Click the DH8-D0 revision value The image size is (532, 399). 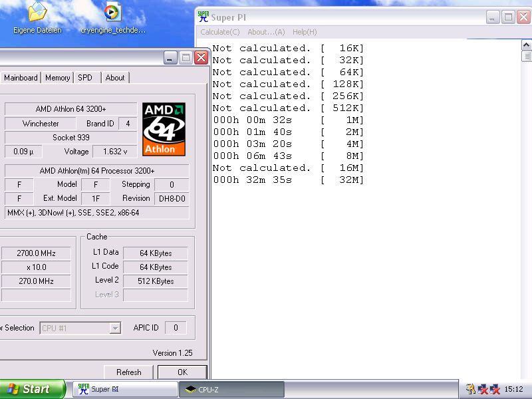[172, 198]
